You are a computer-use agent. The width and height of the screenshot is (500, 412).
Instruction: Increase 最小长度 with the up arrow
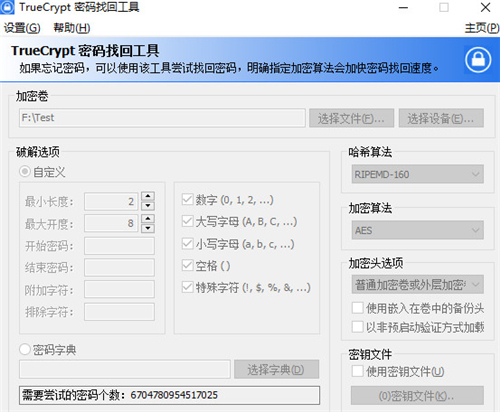pos(148,196)
